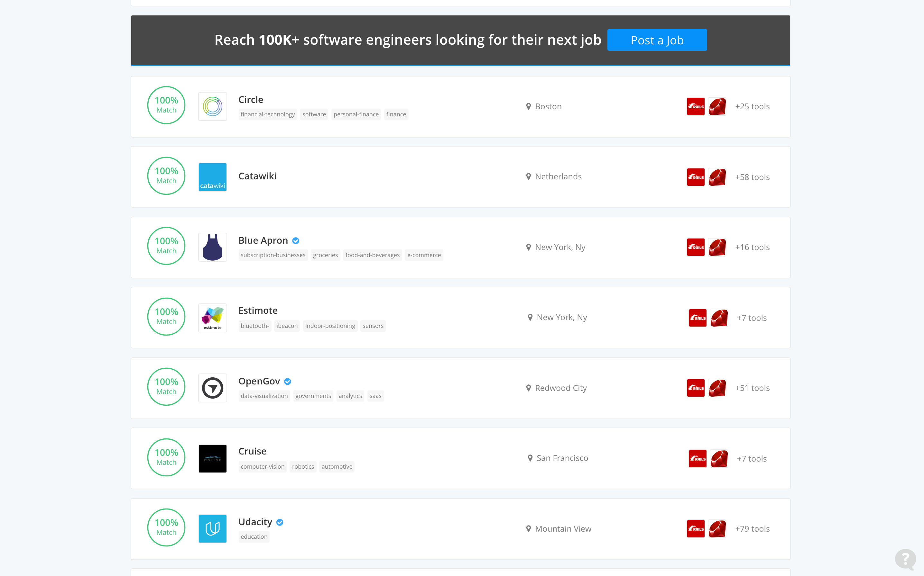
Task: Show +51 tools for OpenGov
Action: 752,388
